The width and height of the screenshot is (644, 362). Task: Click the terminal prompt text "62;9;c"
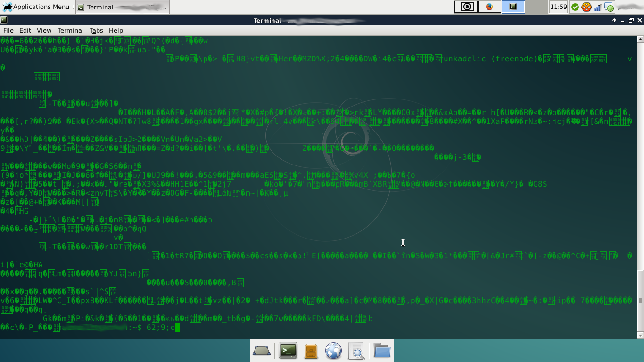160,327
